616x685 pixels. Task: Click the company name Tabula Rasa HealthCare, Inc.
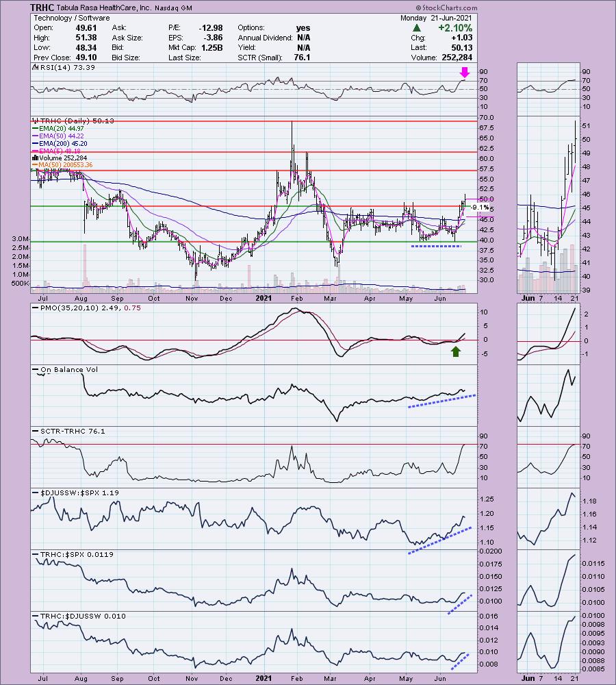pos(103,8)
